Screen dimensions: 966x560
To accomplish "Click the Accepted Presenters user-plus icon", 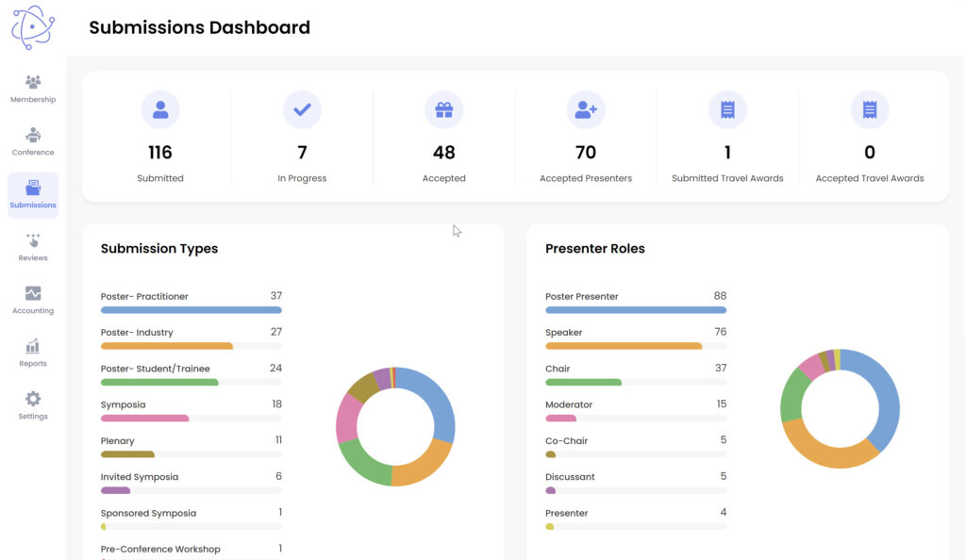I will coord(586,110).
